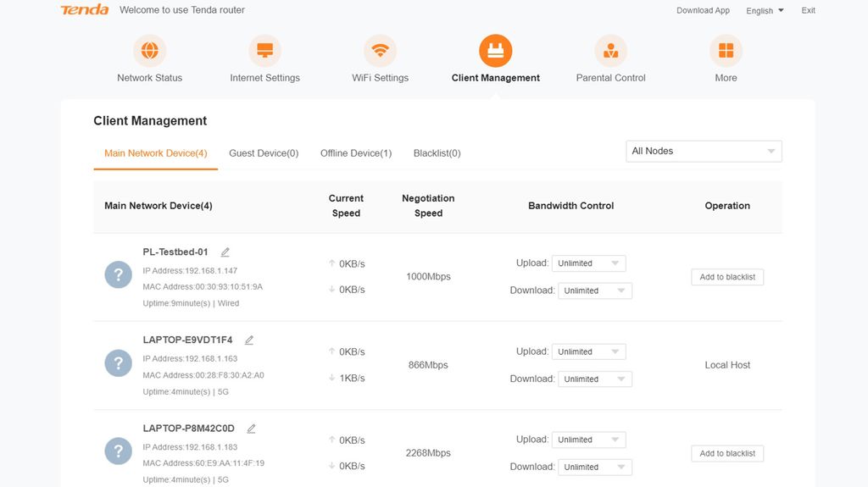This screenshot has height=487, width=868.
Task: Expand the All Nodes dropdown
Action: 704,152
